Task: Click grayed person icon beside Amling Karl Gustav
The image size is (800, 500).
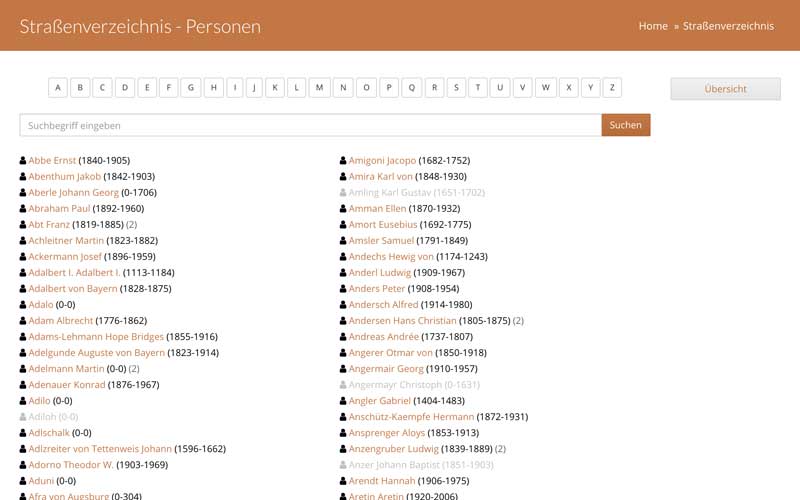Action: click(343, 193)
